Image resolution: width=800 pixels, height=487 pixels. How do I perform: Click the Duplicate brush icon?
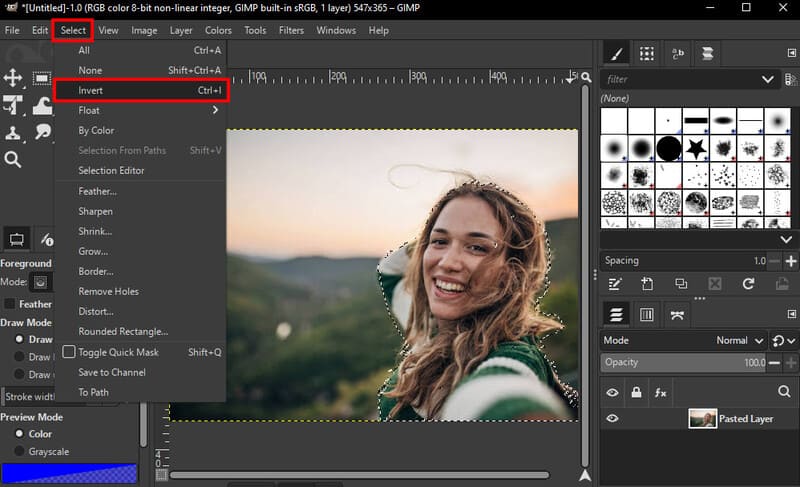point(681,284)
